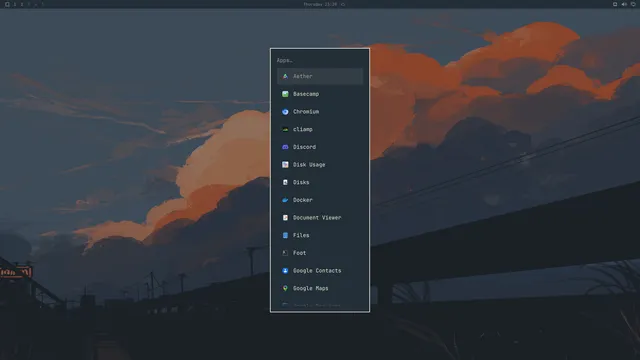Viewport: 640px width, 360px height.
Task: Click the Google Contacts icon
Action: coord(285,271)
